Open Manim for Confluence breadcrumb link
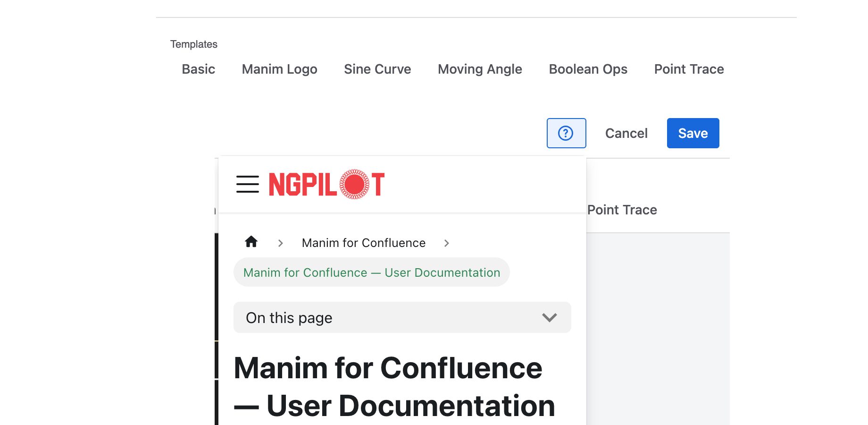 click(x=364, y=243)
